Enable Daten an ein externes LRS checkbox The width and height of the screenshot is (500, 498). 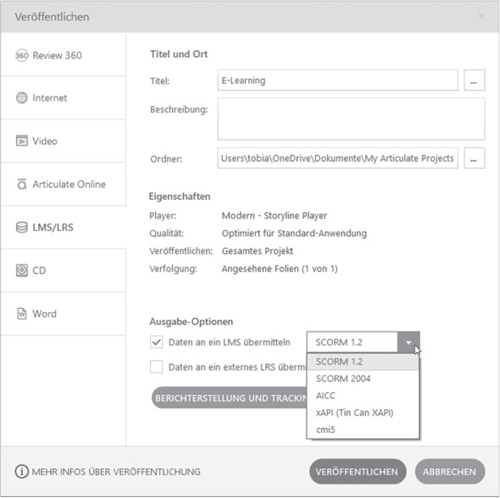pyautogui.click(x=156, y=367)
